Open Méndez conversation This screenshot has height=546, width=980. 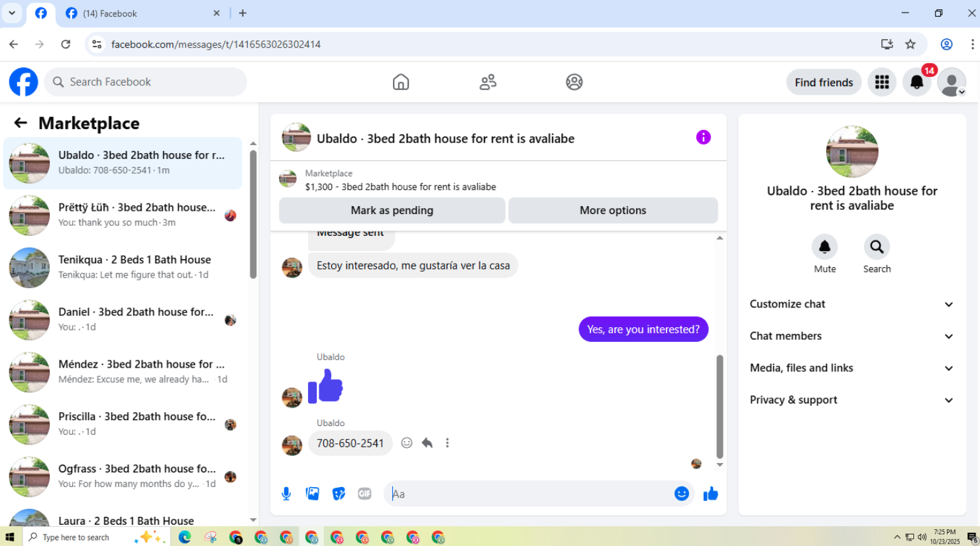click(x=123, y=372)
